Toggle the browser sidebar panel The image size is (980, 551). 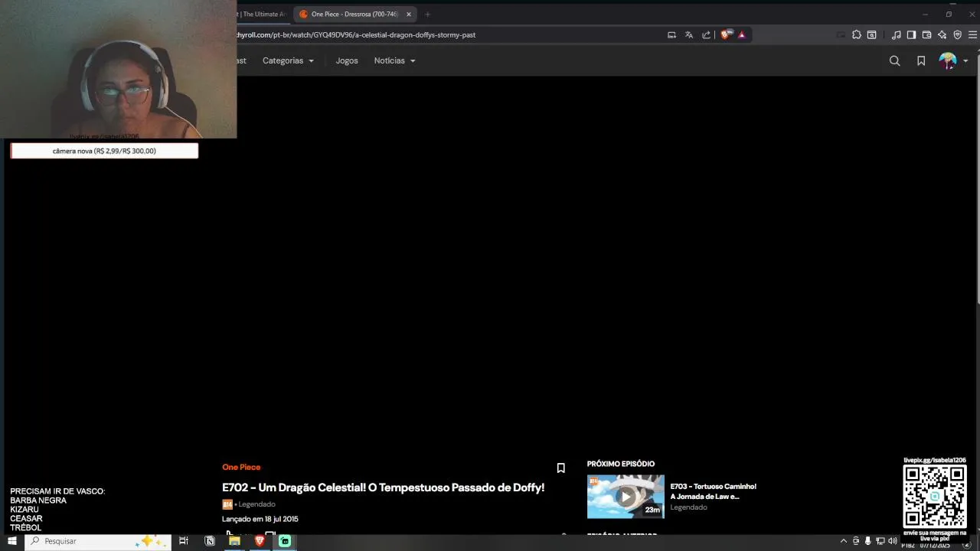(x=911, y=34)
